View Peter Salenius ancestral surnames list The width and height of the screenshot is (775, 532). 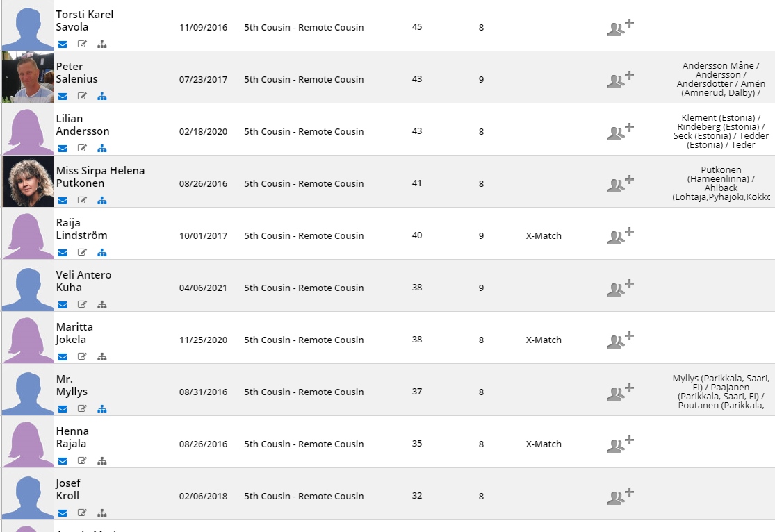point(721,79)
